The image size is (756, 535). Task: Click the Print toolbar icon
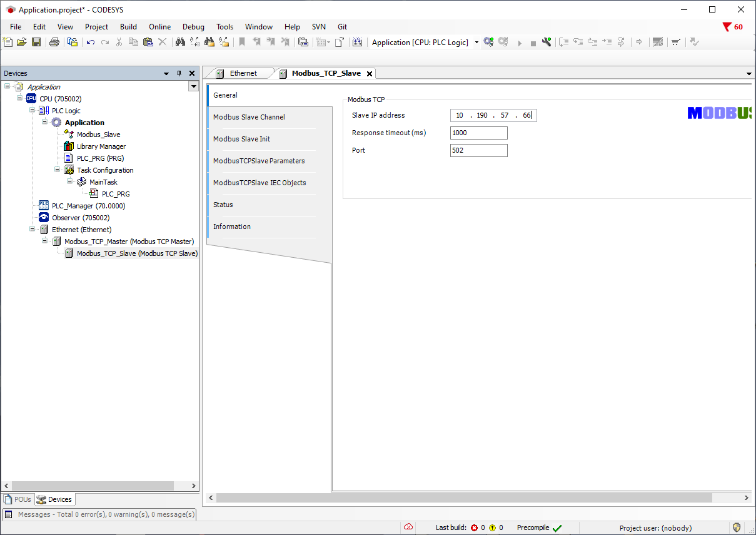coord(54,43)
